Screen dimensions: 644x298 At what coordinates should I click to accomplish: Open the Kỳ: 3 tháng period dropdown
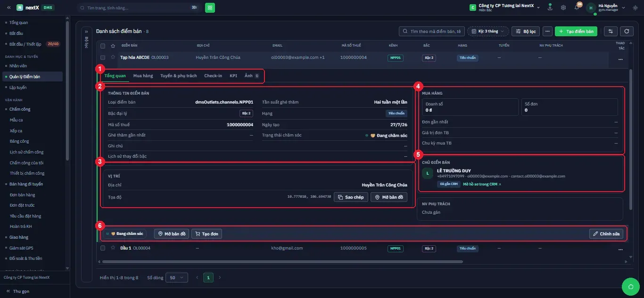coord(488,31)
